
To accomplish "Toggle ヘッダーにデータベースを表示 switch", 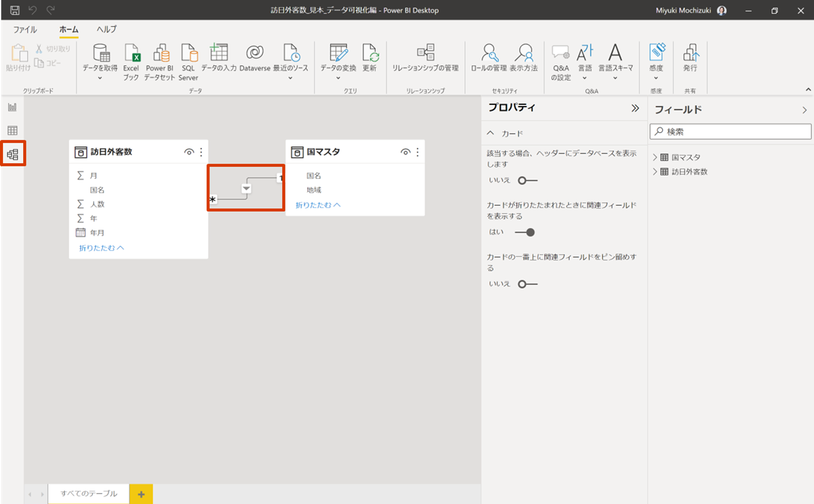I will [x=527, y=180].
